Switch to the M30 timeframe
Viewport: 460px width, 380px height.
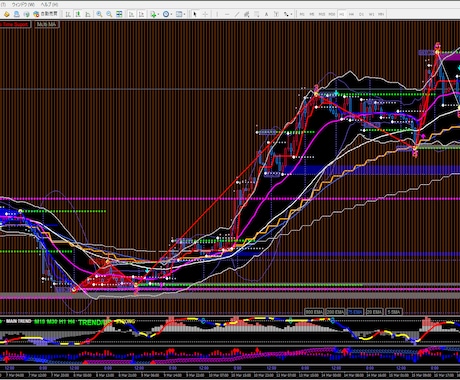(x=332, y=14)
